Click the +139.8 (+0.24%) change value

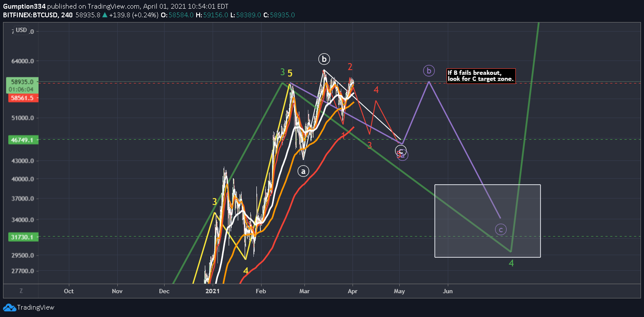(134, 15)
